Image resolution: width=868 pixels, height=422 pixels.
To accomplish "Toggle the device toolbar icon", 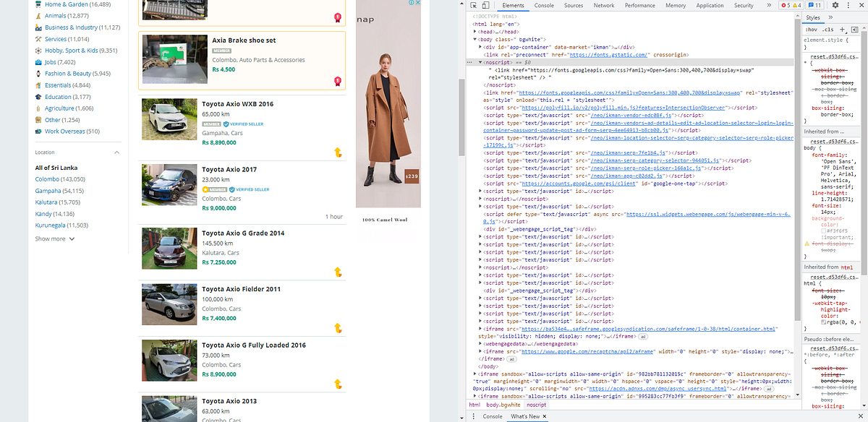I will [485, 5].
